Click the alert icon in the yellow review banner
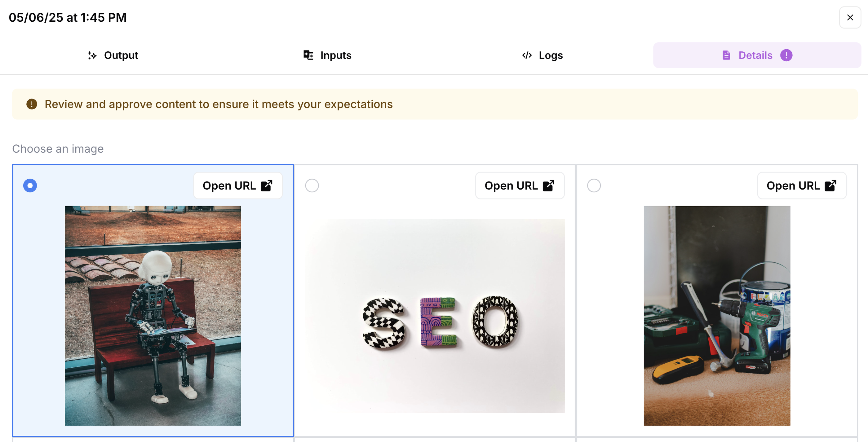This screenshot has height=442, width=868. pos(31,104)
